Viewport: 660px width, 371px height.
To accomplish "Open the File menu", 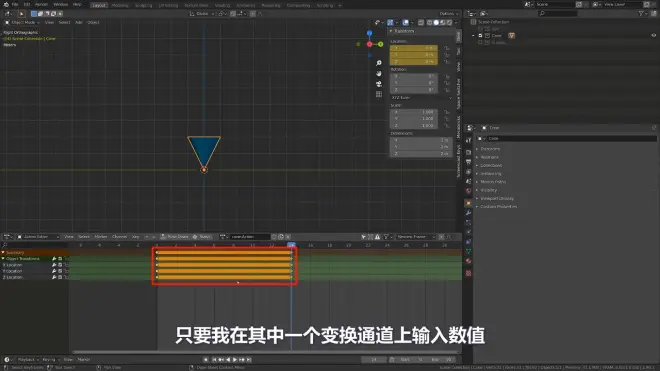I will click(15, 5).
